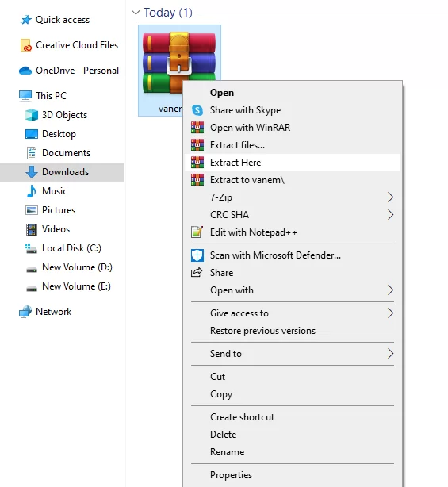Image resolution: width=448 pixels, height=487 pixels.
Task: Click the 3D Objects cube icon
Action: coord(32,115)
